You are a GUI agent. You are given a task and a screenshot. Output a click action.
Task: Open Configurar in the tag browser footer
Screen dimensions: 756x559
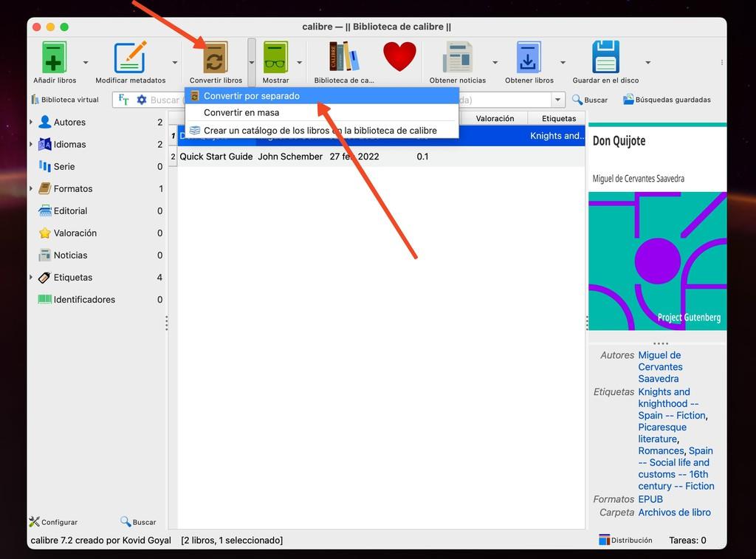click(53, 522)
